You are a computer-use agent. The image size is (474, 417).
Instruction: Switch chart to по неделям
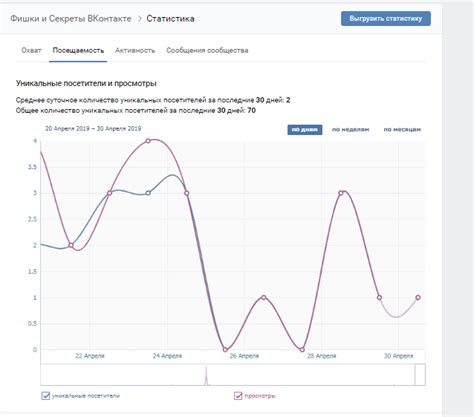pyautogui.click(x=350, y=129)
